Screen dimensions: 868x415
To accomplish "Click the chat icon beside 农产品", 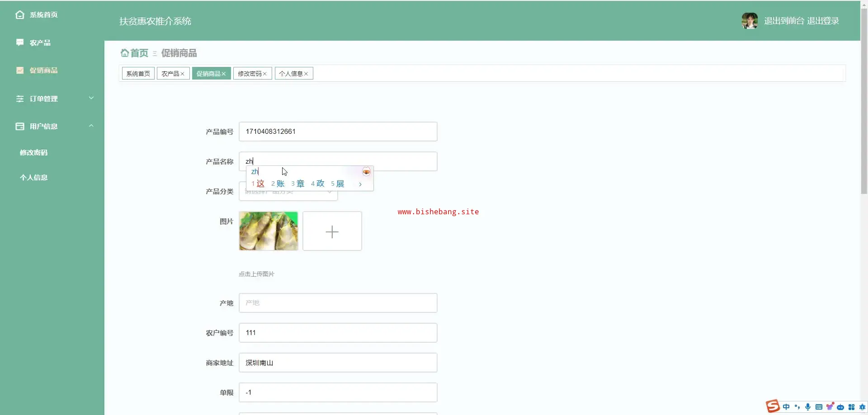I will (20, 42).
